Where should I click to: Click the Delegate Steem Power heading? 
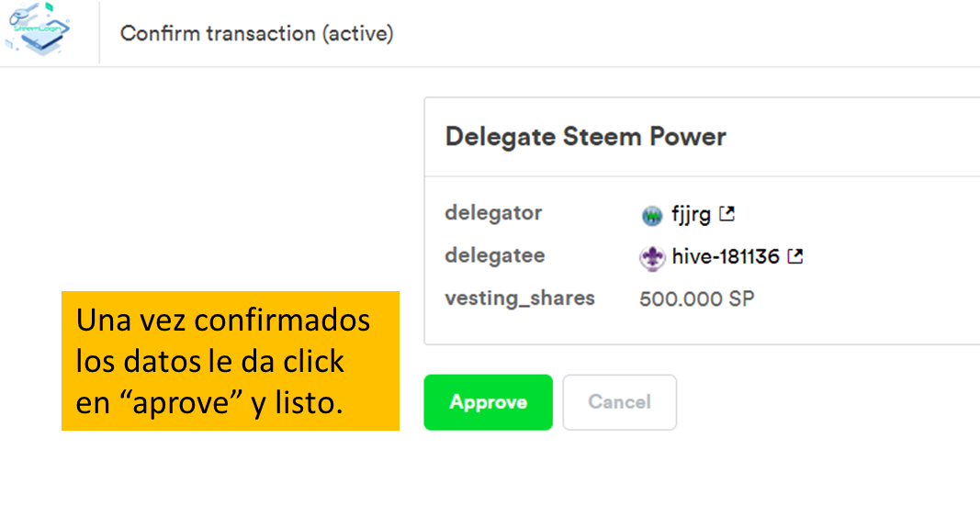point(585,137)
